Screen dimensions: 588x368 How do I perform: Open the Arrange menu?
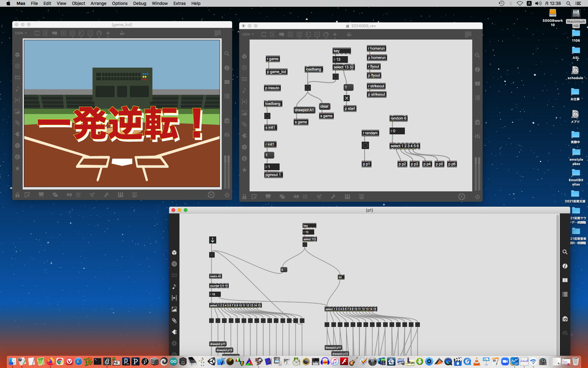[x=98, y=3]
